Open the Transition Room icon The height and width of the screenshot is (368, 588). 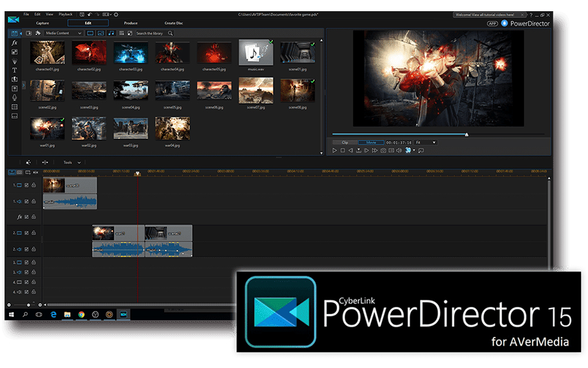coord(14,79)
